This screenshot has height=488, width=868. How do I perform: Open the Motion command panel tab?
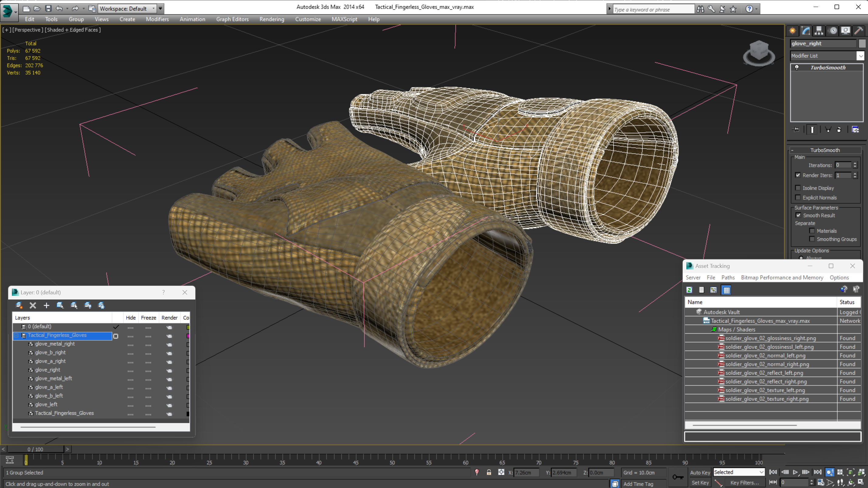pyautogui.click(x=833, y=31)
